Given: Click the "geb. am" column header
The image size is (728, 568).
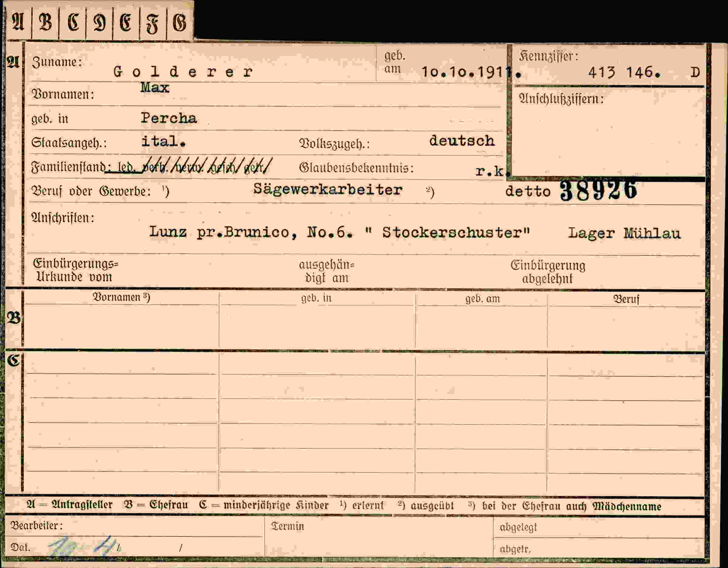Looking at the screenshot, I should (x=483, y=299).
